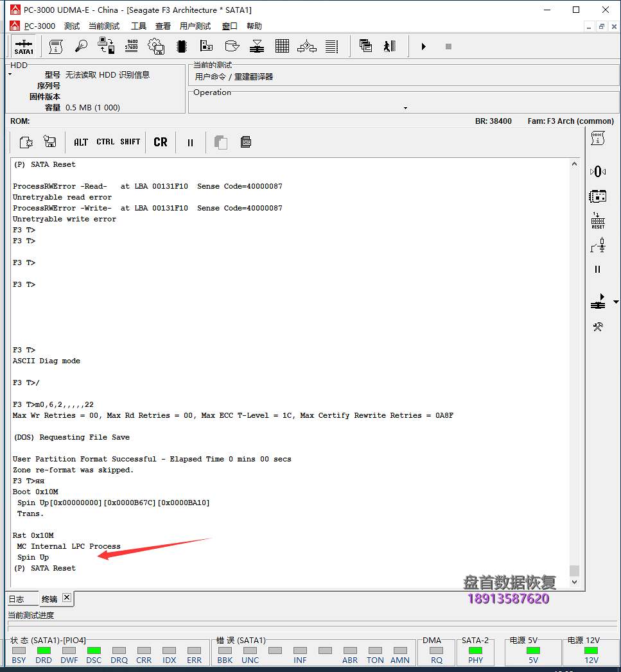
Task: Open right sidebar board chip icon
Action: tap(597, 196)
